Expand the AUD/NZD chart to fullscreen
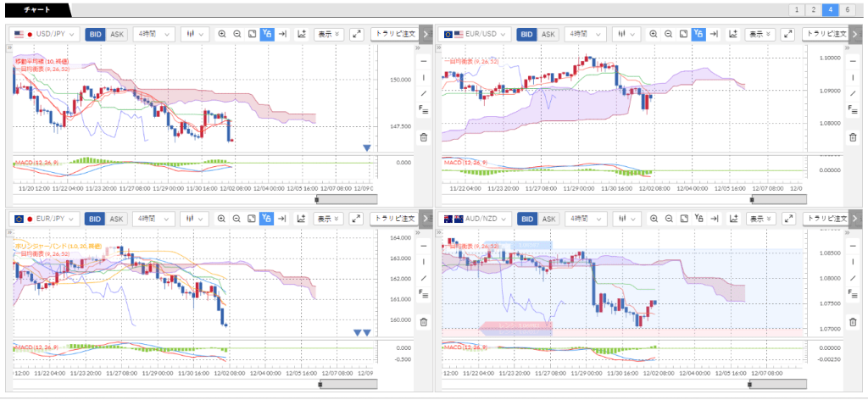 tap(787, 219)
